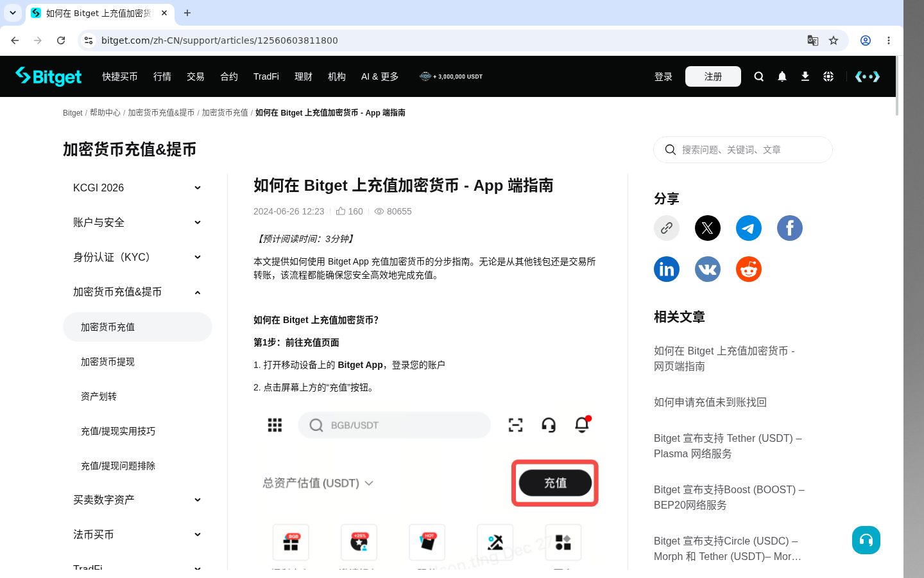
Task: Click the translate page icon in address bar
Action: tap(813, 40)
